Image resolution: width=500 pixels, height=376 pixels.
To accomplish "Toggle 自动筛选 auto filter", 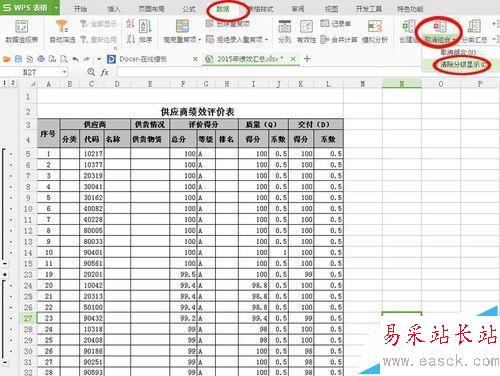I will click(x=62, y=32).
